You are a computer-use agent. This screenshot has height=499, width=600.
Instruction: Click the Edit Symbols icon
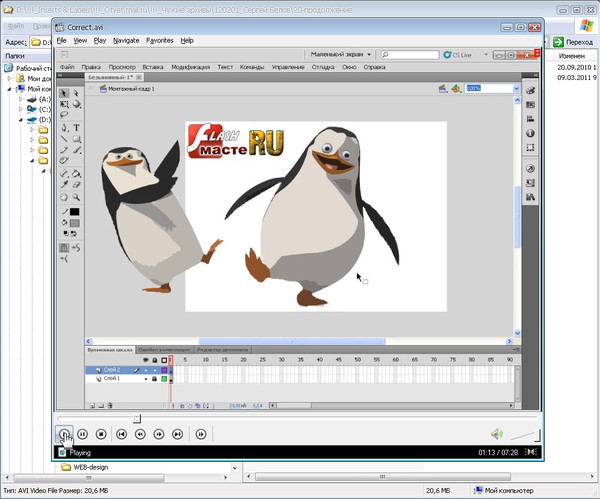point(456,89)
